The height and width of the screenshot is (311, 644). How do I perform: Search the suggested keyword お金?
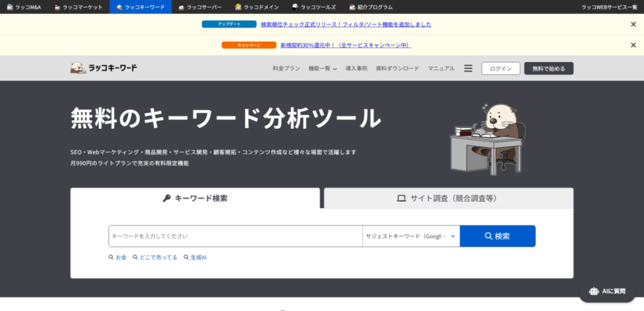(x=118, y=257)
